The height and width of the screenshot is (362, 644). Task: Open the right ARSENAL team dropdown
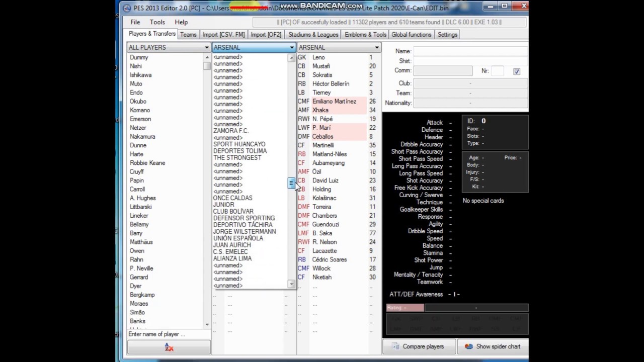pyautogui.click(x=339, y=47)
